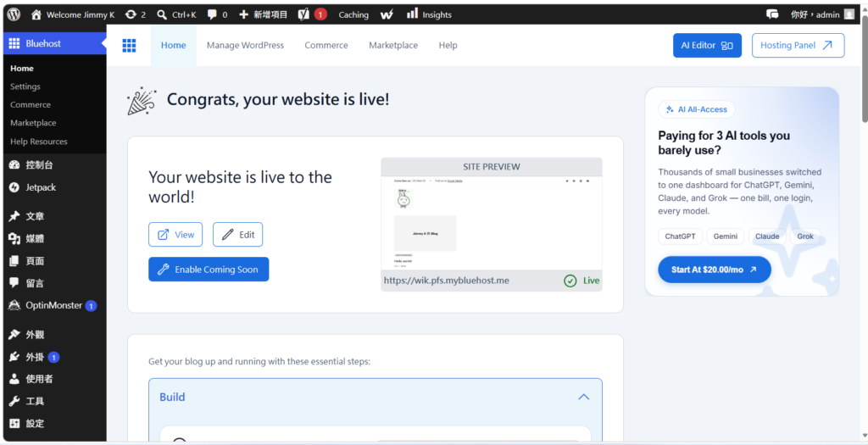Viewport: 868px width, 445px height.
Task: Switch to the Help tab
Action: click(448, 46)
